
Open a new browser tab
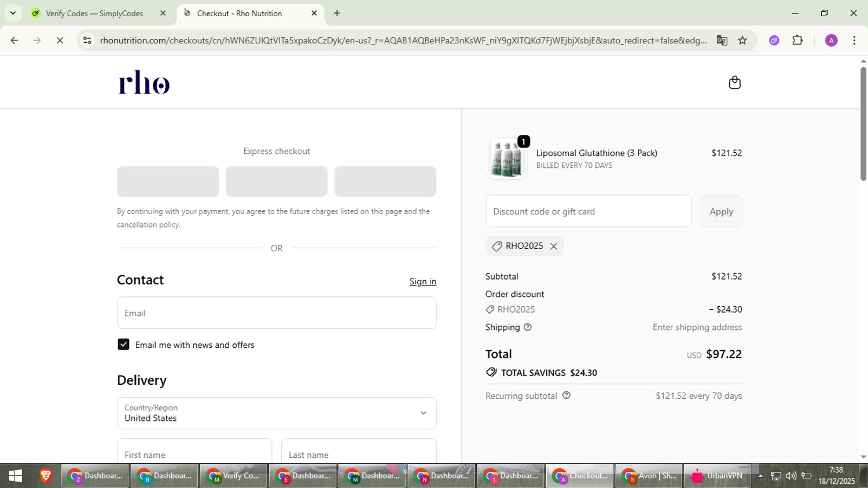point(337,13)
